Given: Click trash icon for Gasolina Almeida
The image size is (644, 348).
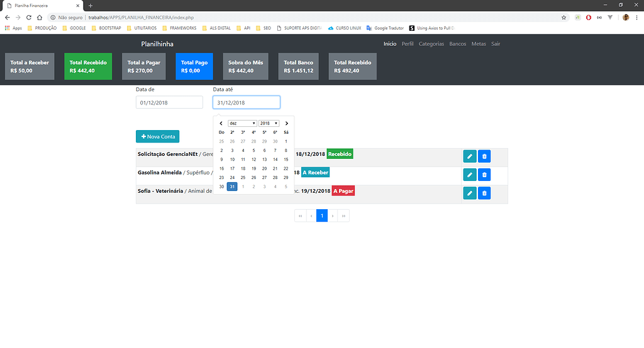Looking at the screenshot, I should (484, 175).
